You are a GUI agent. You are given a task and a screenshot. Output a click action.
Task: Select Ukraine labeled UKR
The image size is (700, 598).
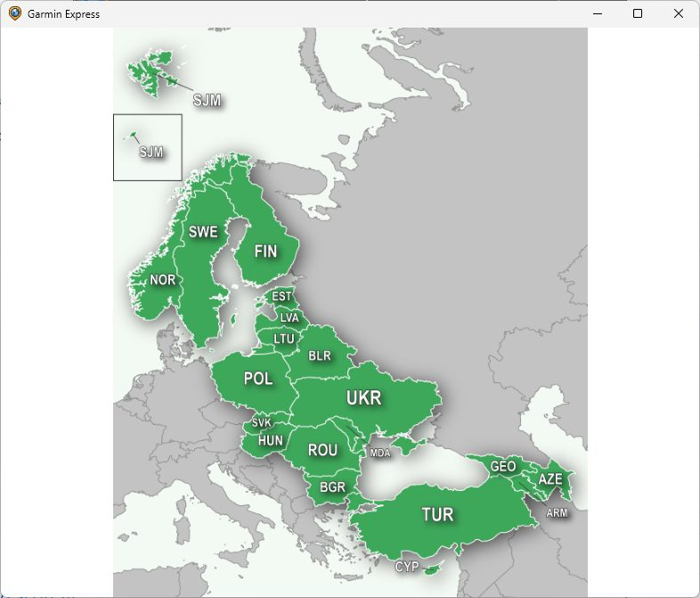pyautogui.click(x=363, y=398)
